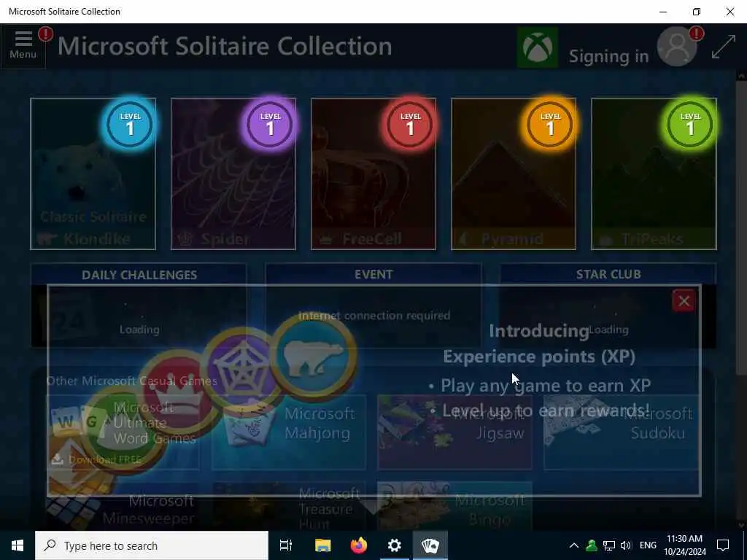Launch the FreeCell game tile

click(373, 174)
